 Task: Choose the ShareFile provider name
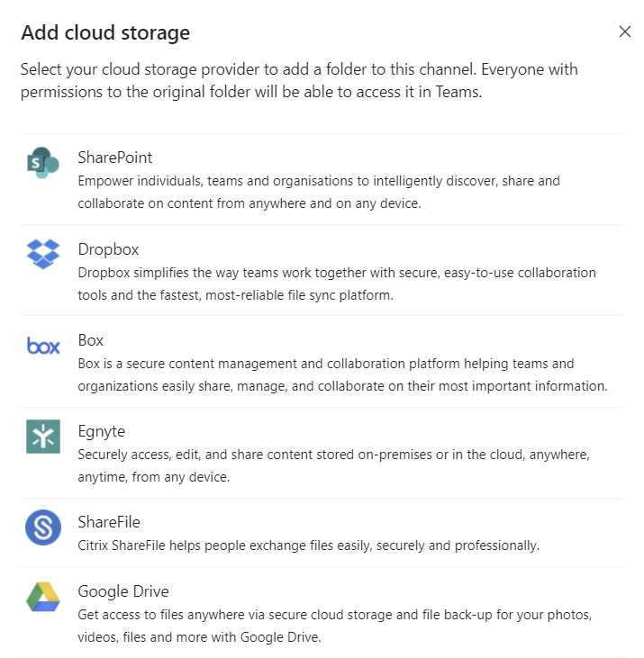tap(109, 522)
